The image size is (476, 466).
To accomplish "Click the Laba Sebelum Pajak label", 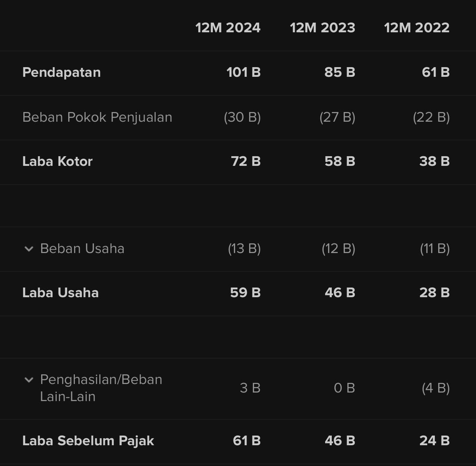I will pos(88,441).
